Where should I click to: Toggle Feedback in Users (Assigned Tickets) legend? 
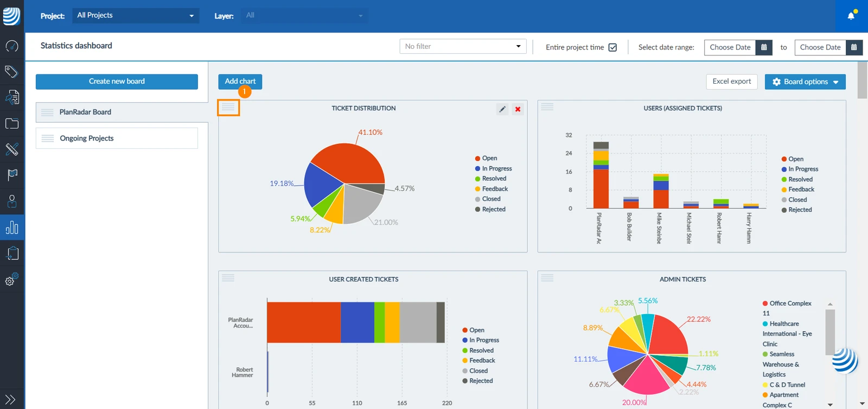tap(798, 190)
